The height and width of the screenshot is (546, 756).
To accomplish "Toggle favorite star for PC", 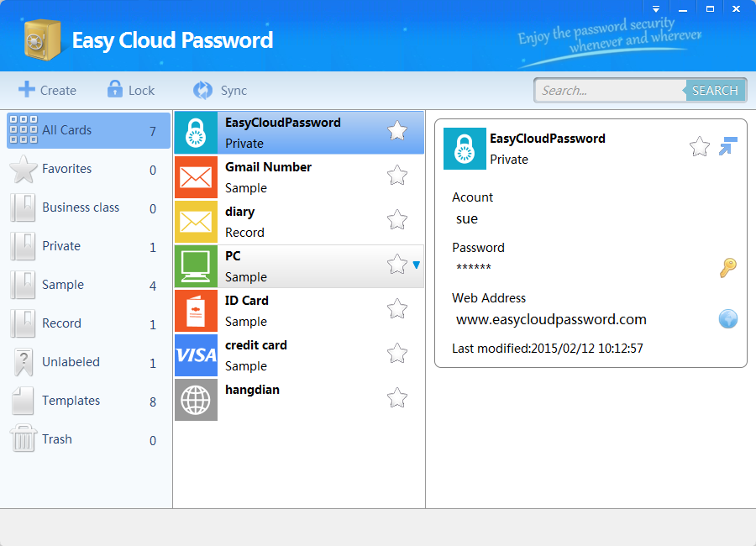I will 397,264.
